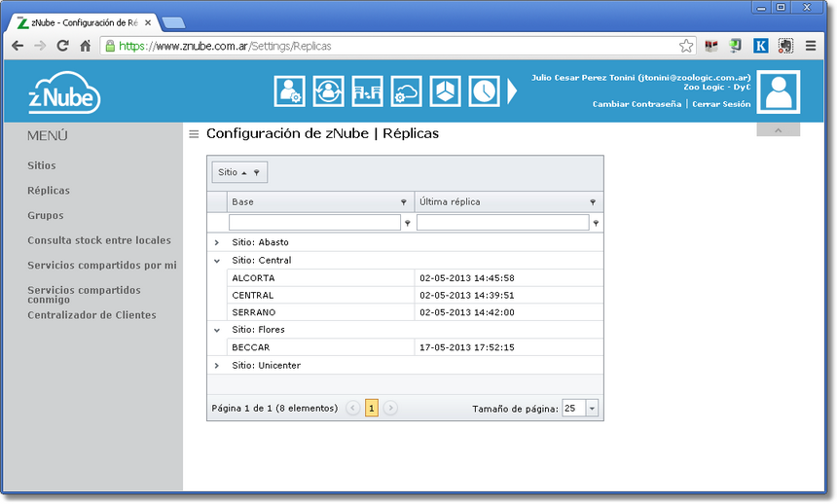Viewport: 837px width, 504px height.
Task: Open the page size dropdown
Action: tap(593, 409)
